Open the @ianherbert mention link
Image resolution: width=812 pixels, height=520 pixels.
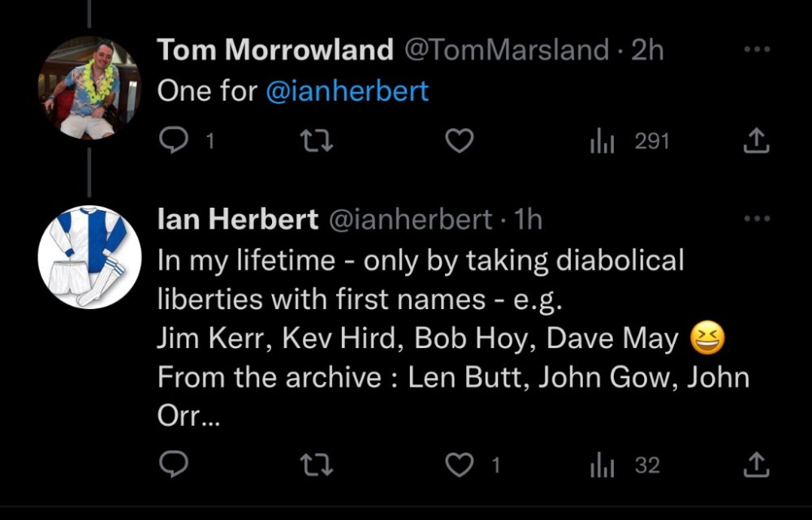pyautogui.click(x=347, y=91)
